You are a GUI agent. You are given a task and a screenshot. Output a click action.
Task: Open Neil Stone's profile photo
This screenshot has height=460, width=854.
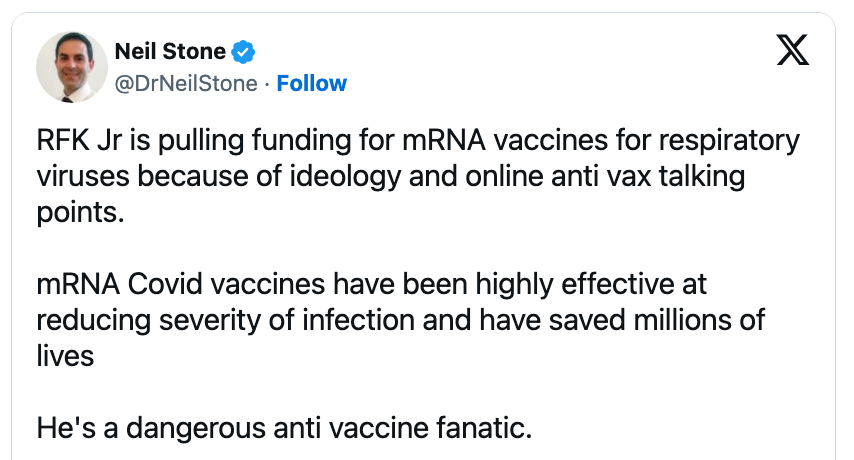72,66
